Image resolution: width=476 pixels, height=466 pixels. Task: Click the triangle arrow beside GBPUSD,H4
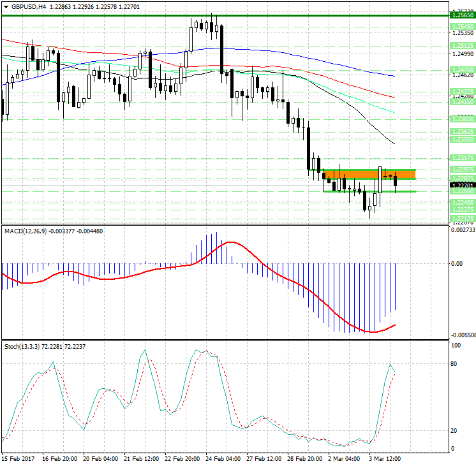[6, 6]
